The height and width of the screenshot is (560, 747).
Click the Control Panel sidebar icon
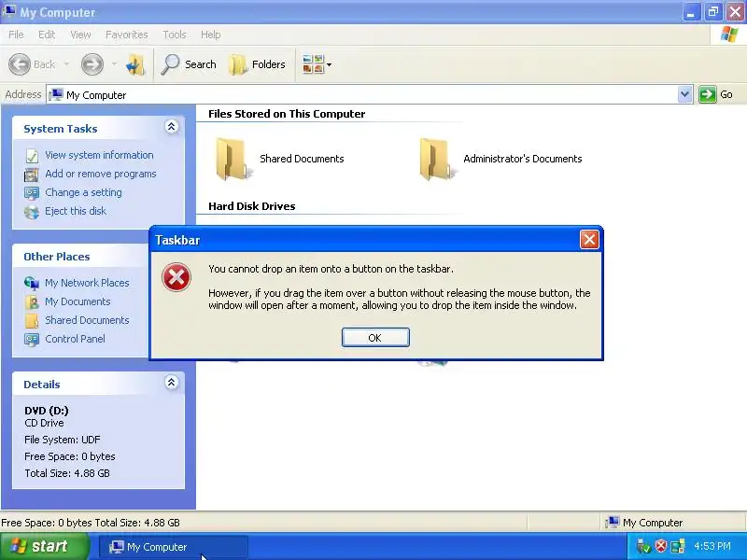(x=32, y=339)
